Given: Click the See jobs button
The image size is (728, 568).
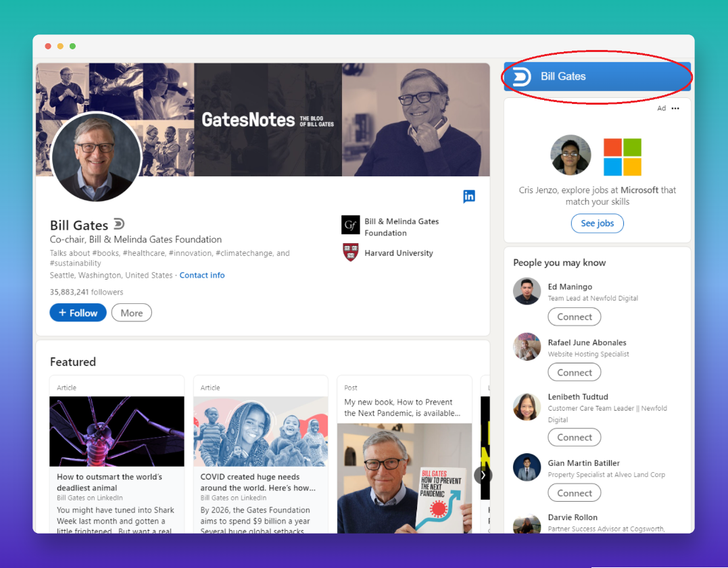Looking at the screenshot, I should tap(597, 223).
